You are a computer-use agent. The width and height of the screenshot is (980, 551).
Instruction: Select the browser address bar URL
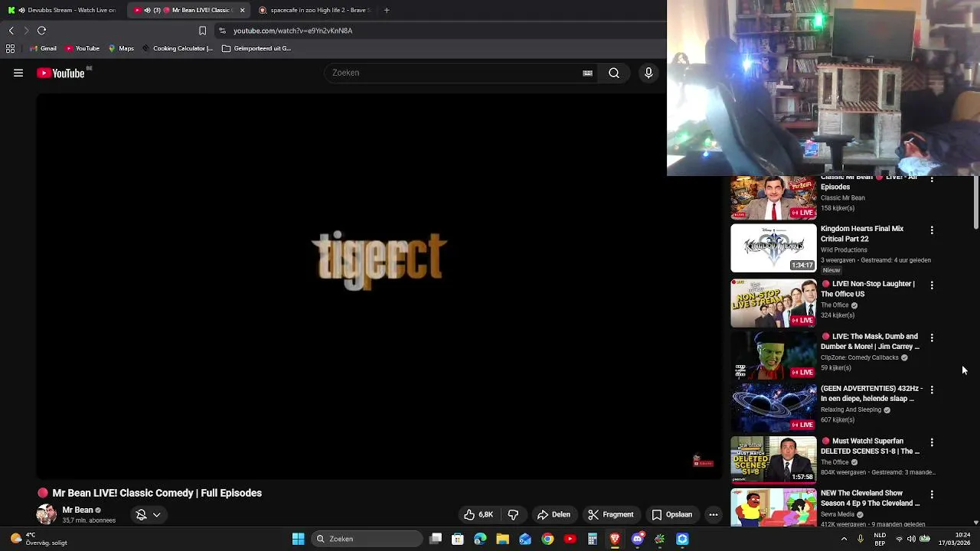(x=292, y=31)
